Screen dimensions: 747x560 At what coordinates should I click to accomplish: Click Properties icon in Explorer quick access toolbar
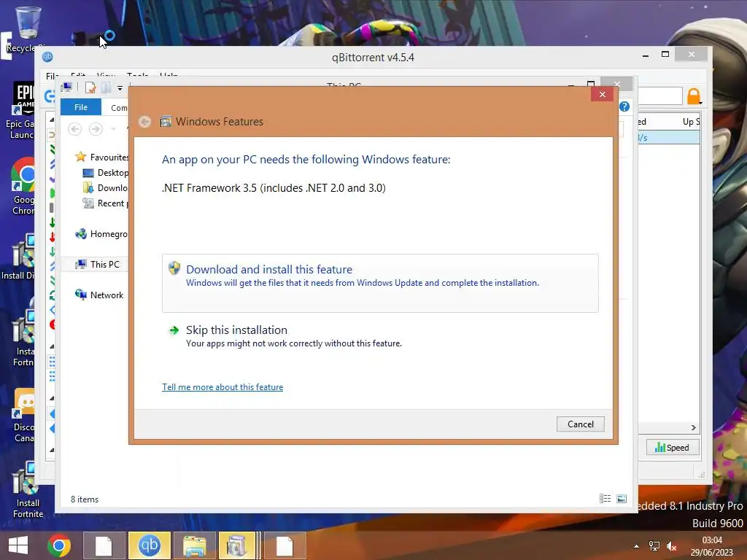point(90,87)
